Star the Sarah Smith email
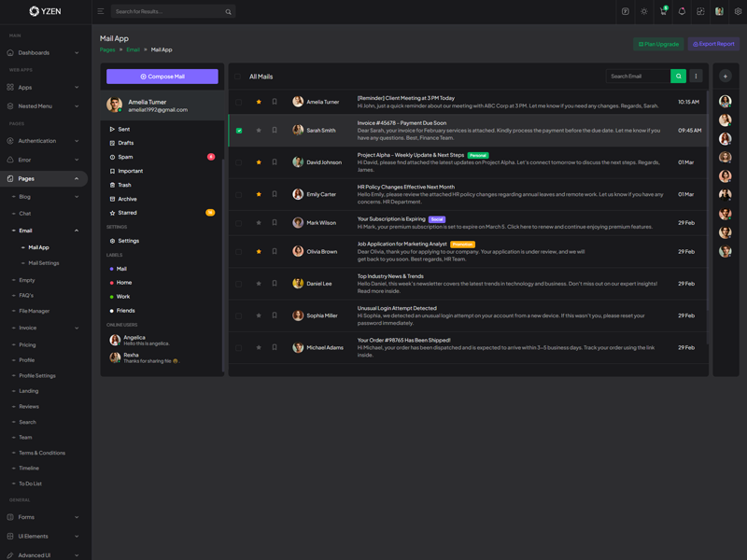 tap(259, 130)
